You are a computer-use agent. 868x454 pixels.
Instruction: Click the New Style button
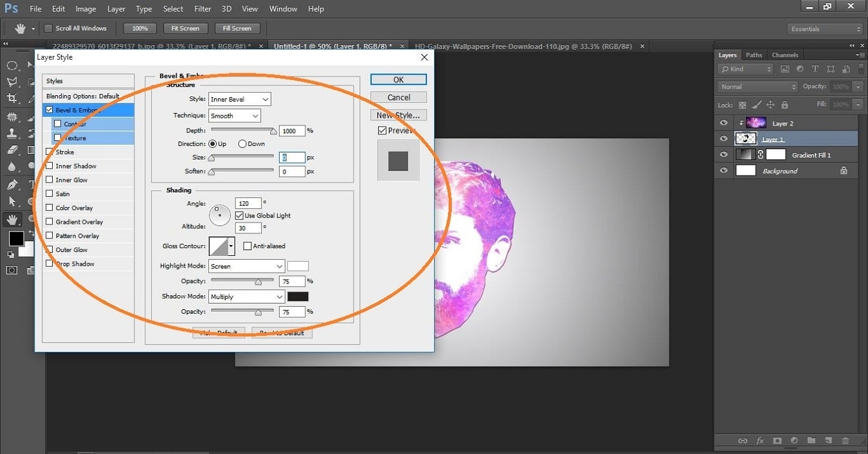[398, 115]
